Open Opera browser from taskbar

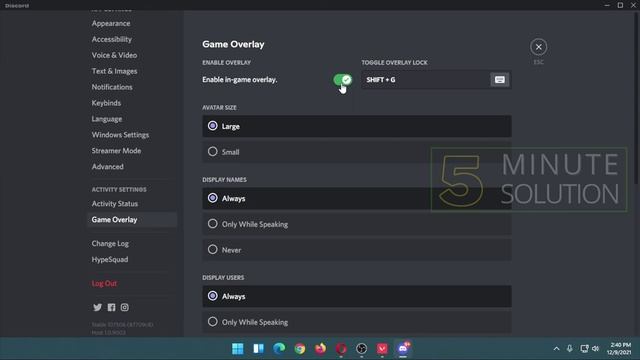point(341,349)
